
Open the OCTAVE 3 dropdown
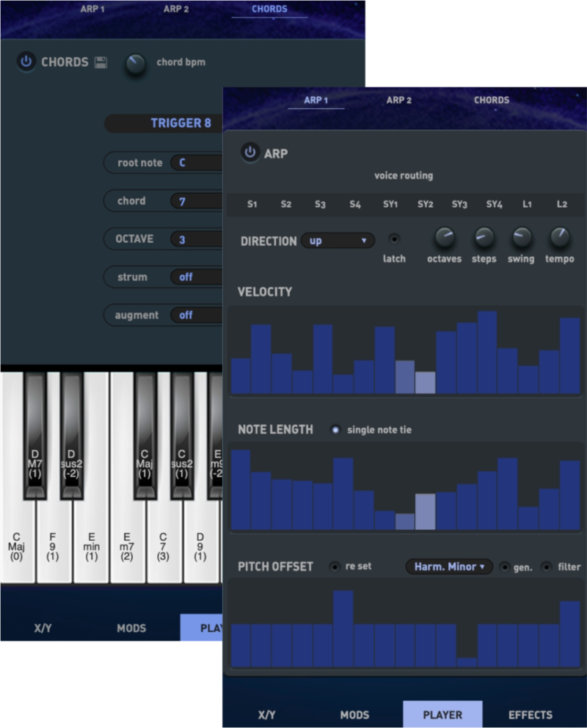click(197, 239)
